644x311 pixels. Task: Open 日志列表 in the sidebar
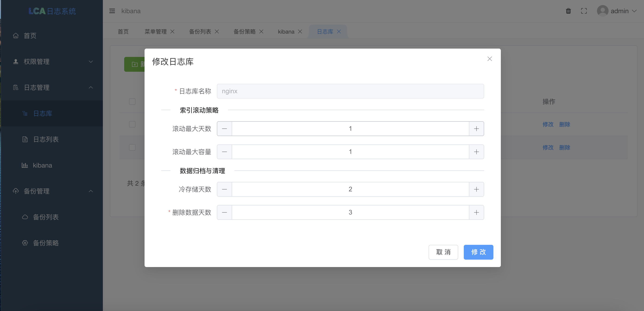pos(46,139)
